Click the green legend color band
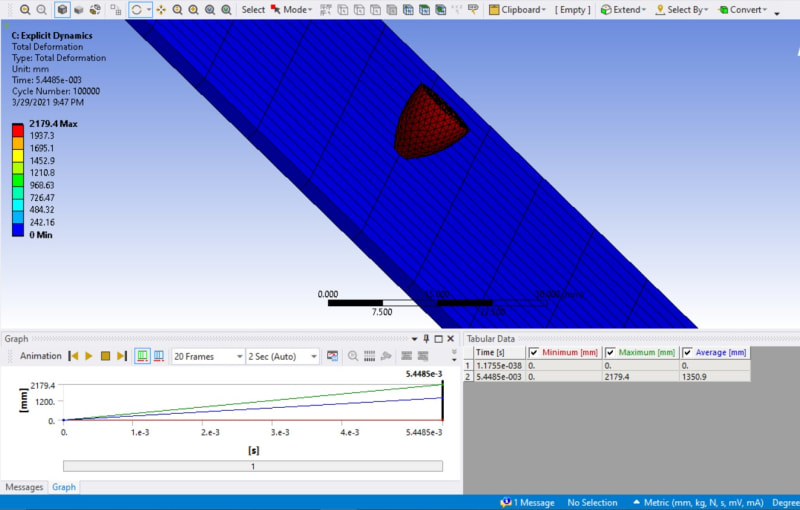 (18, 180)
